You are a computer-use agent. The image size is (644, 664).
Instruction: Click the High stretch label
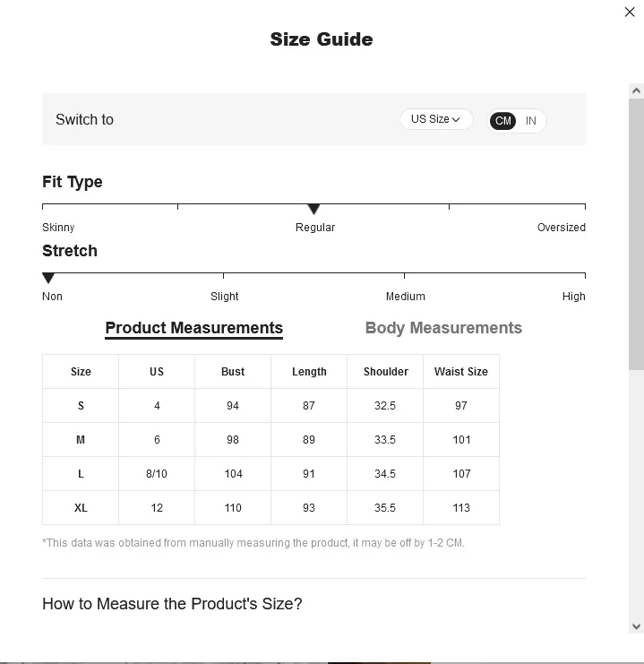pyautogui.click(x=574, y=297)
